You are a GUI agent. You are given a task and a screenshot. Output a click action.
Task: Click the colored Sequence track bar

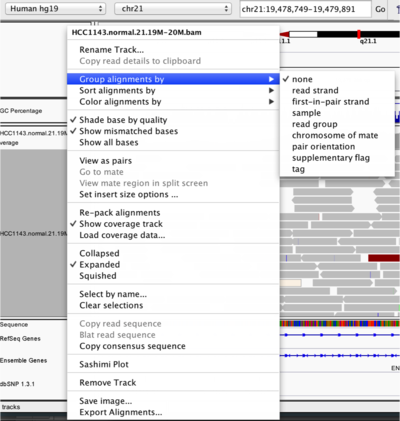point(340,323)
